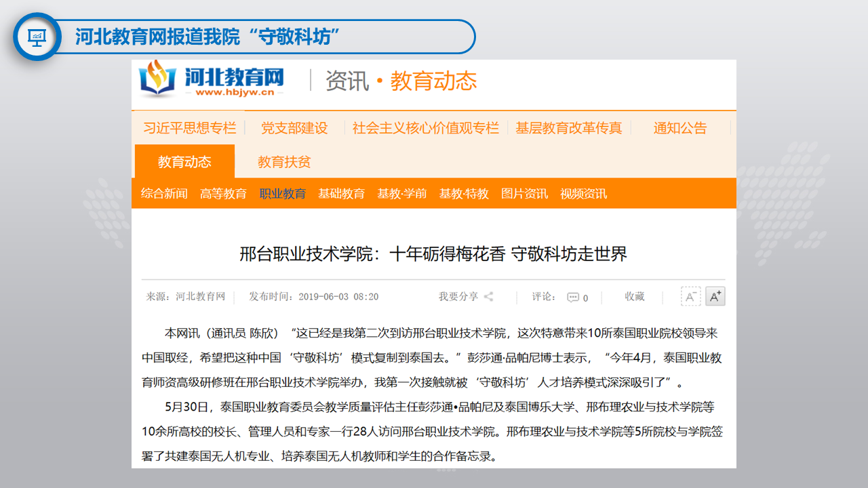Screen dimensions: 868x488
Task: Click the presentation icon in slide title
Action: pyautogui.click(x=37, y=37)
